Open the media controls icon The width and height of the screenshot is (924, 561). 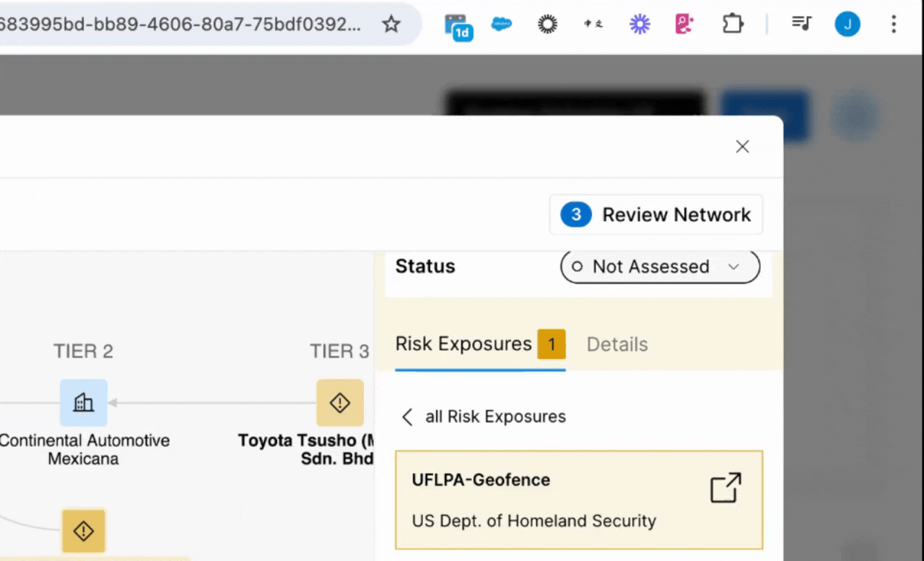pyautogui.click(x=801, y=25)
